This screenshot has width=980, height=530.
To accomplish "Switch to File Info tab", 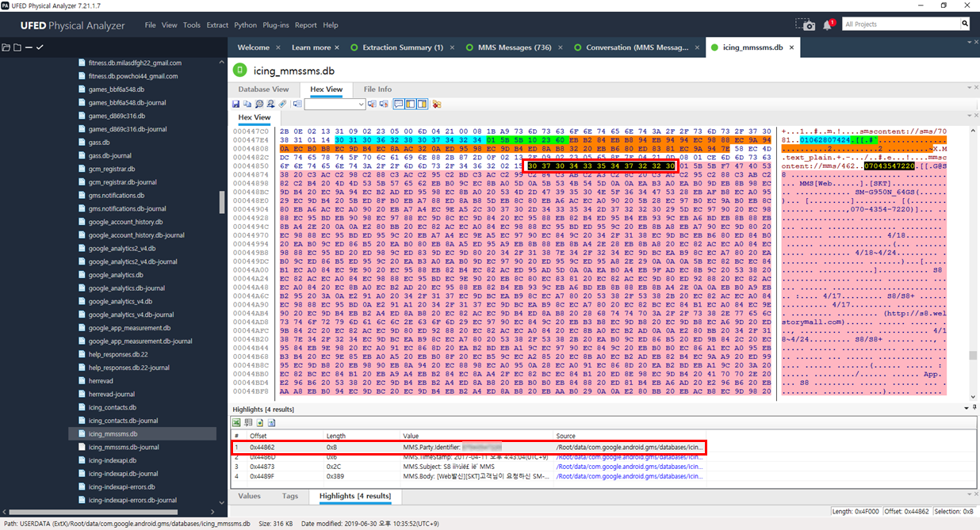I will click(377, 90).
